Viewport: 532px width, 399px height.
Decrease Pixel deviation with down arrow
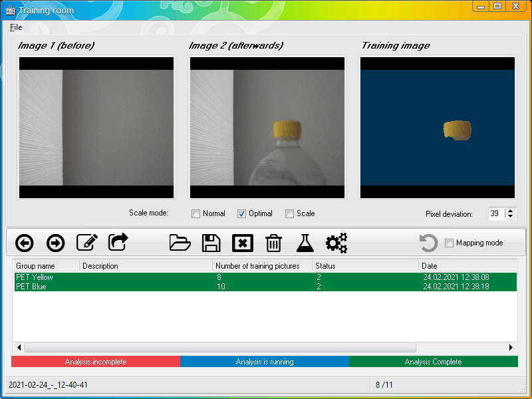[510, 217]
